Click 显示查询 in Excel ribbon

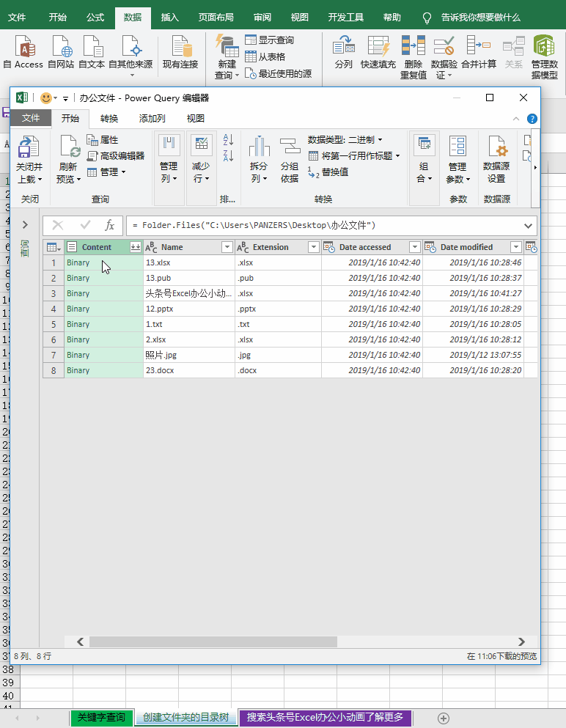click(x=270, y=40)
